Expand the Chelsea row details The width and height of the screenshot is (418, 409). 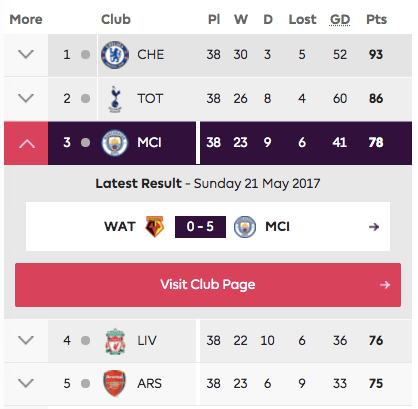26,54
